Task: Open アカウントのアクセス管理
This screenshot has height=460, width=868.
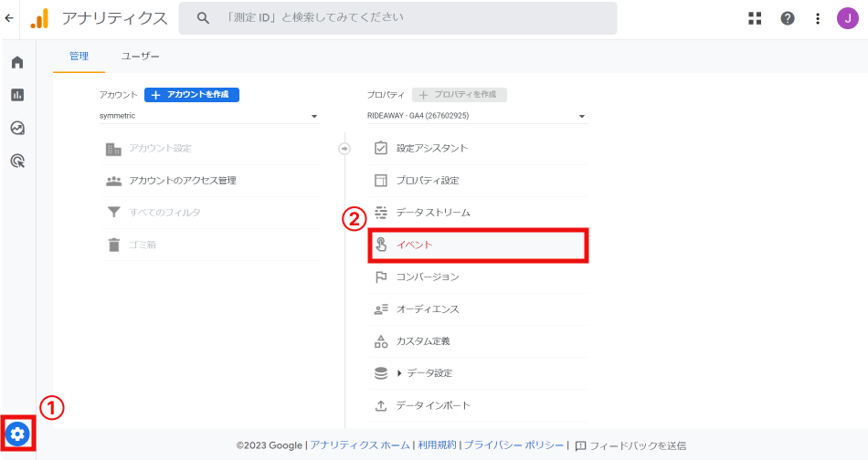Action: (210, 181)
